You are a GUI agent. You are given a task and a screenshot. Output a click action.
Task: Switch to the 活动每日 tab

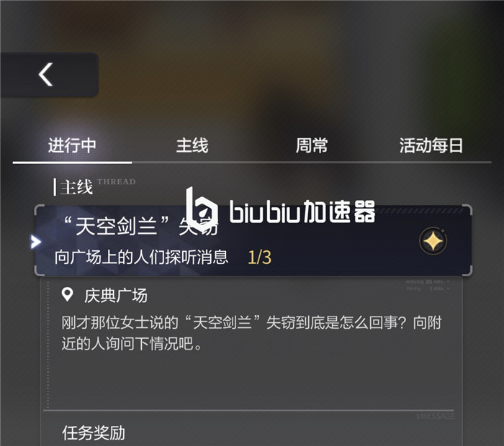[431, 145]
